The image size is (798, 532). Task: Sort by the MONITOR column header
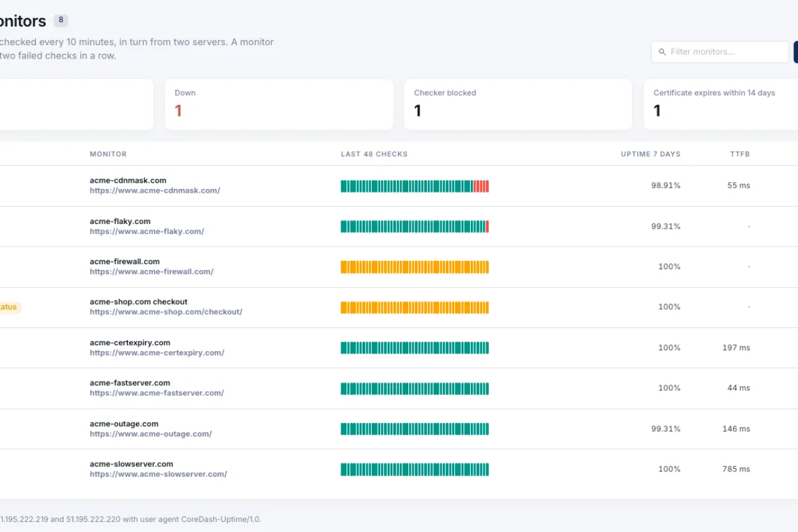coord(108,154)
